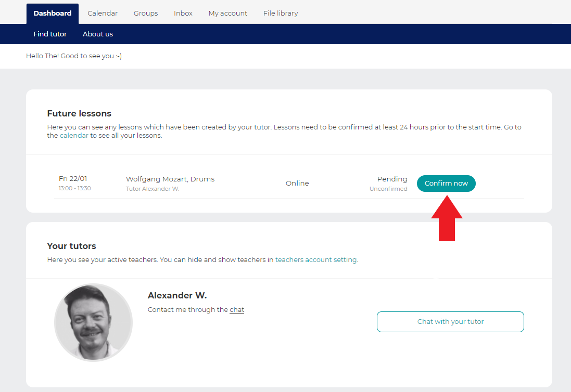Click the Unconfirmed status text
Image resolution: width=571 pixels, height=392 pixels.
pos(388,189)
